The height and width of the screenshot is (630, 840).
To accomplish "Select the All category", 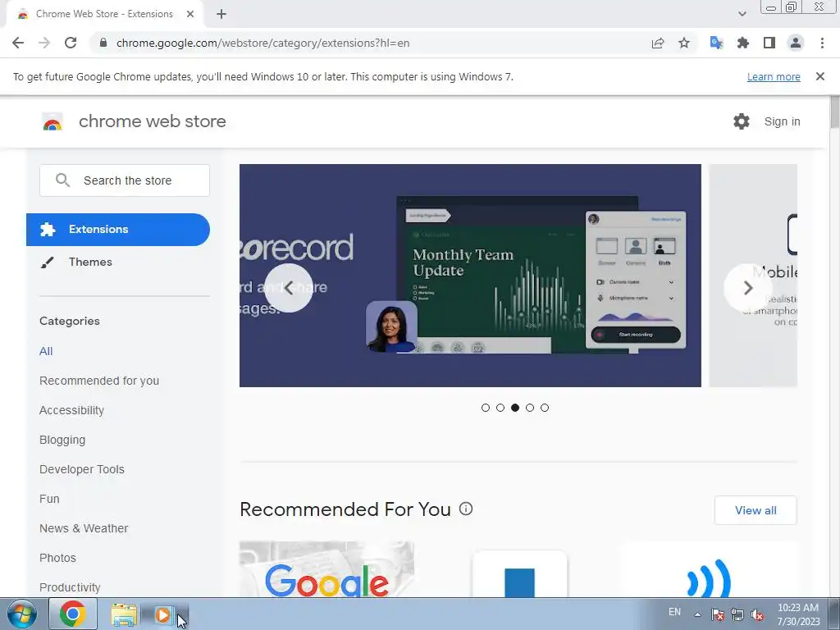I will click(46, 351).
